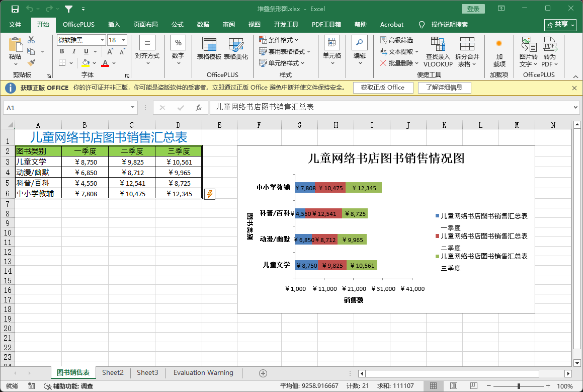Switch to the OfficePLUS tab
Image resolution: width=583 pixels, height=392 pixels.
[78, 25]
